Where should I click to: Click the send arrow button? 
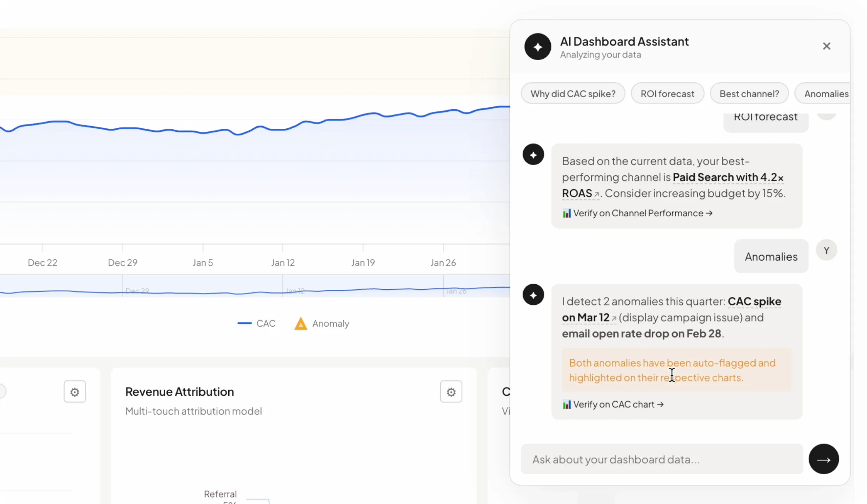tap(824, 459)
